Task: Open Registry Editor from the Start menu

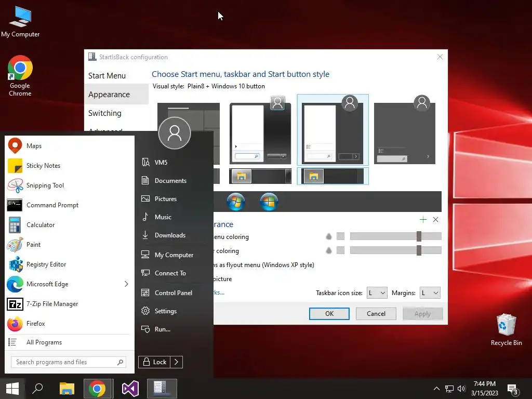Action: click(x=70, y=264)
